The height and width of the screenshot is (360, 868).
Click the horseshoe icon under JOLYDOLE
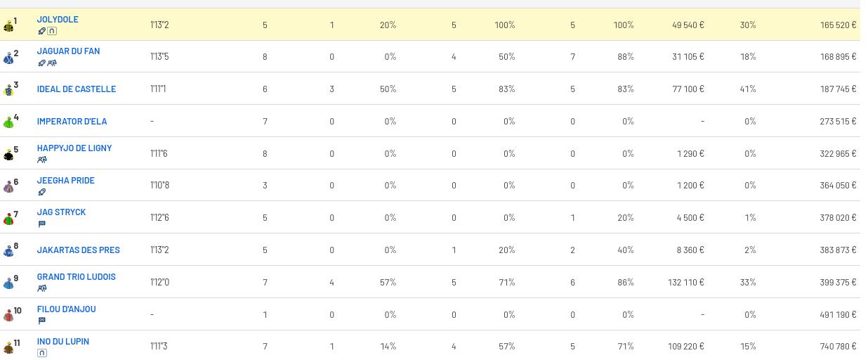(52, 31)
